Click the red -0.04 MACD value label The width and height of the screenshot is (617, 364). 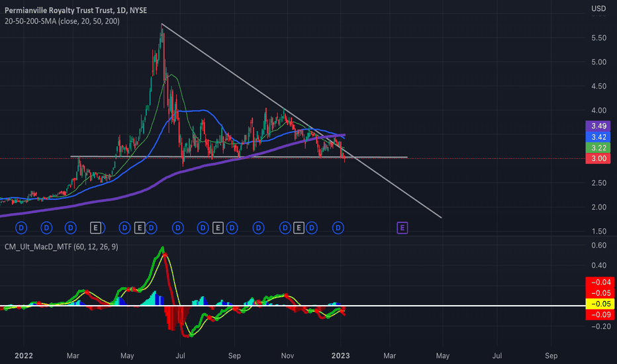pyautogui.click(x=600, y=282)
